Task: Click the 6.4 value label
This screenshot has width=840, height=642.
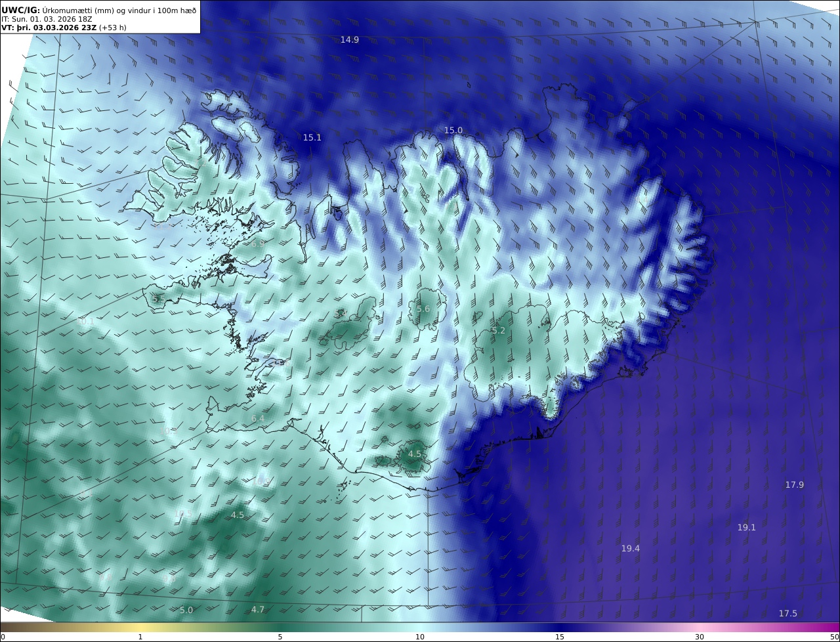Action: [x=258, y=419]
